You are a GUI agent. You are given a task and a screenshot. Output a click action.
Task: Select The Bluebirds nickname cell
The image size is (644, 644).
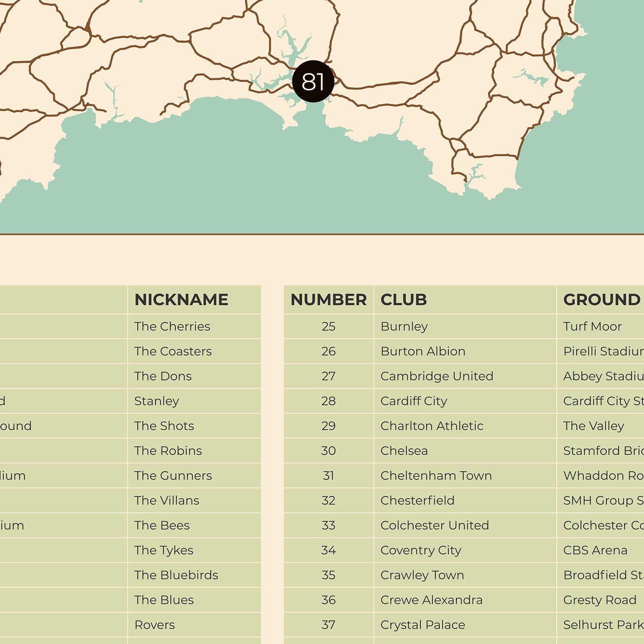click(176, 575)
